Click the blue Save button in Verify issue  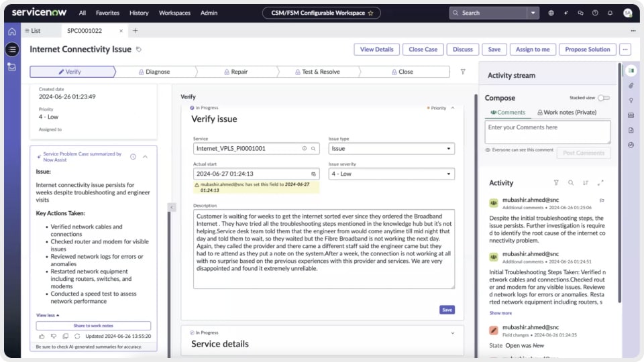[447, 310]
